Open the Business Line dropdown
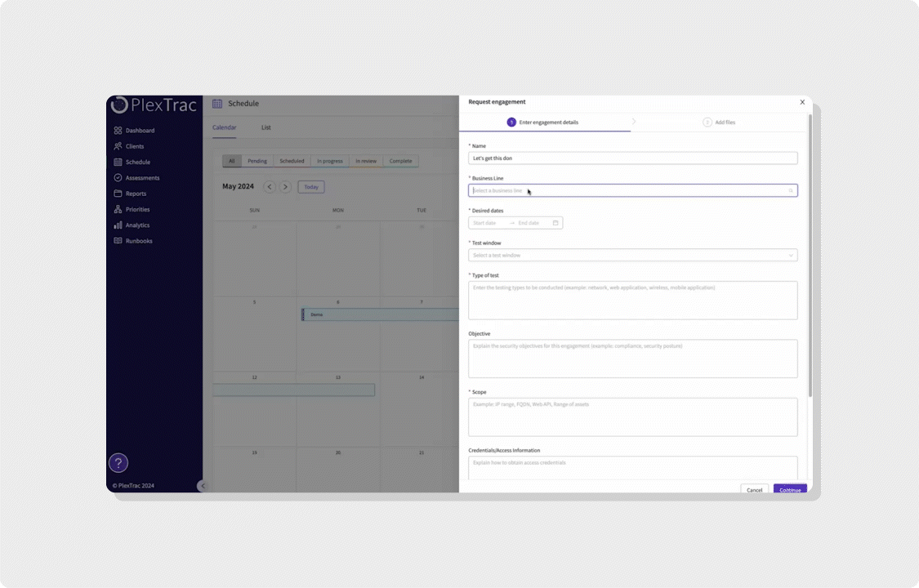The height and width of the screenshot is (588, 919). click(x=633, y=191)
